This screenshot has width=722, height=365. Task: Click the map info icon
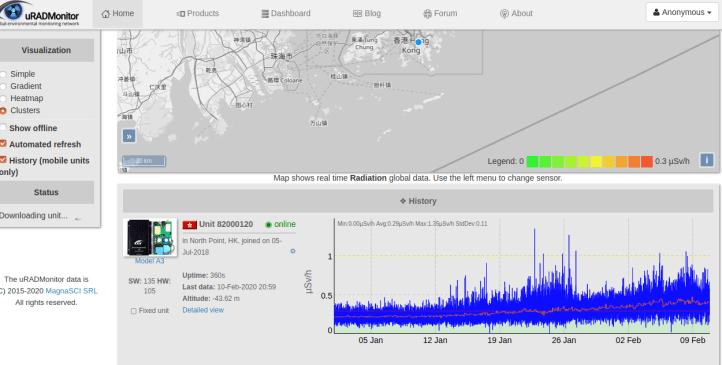click(707, 160)
